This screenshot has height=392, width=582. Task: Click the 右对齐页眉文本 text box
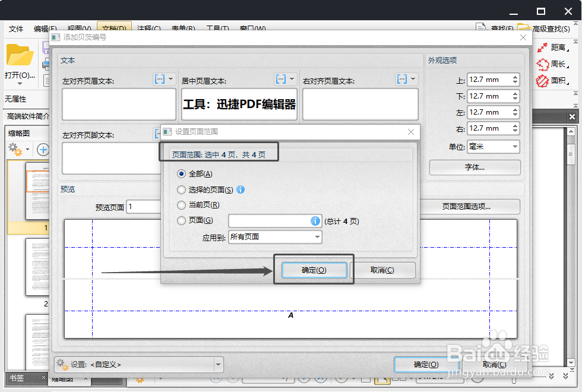pyautogui.click(x=360, y=104)
